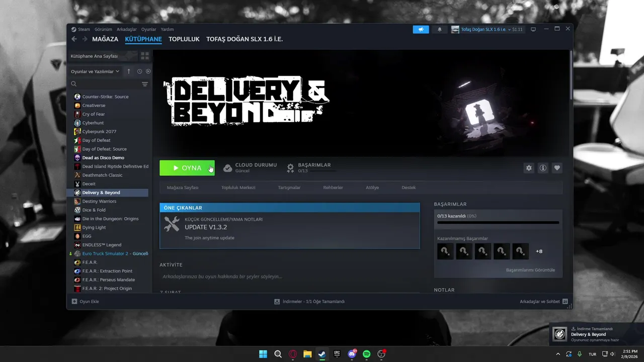Open Windows Start menu
This screenshot has width=644, height=362.
pos(263,354)
